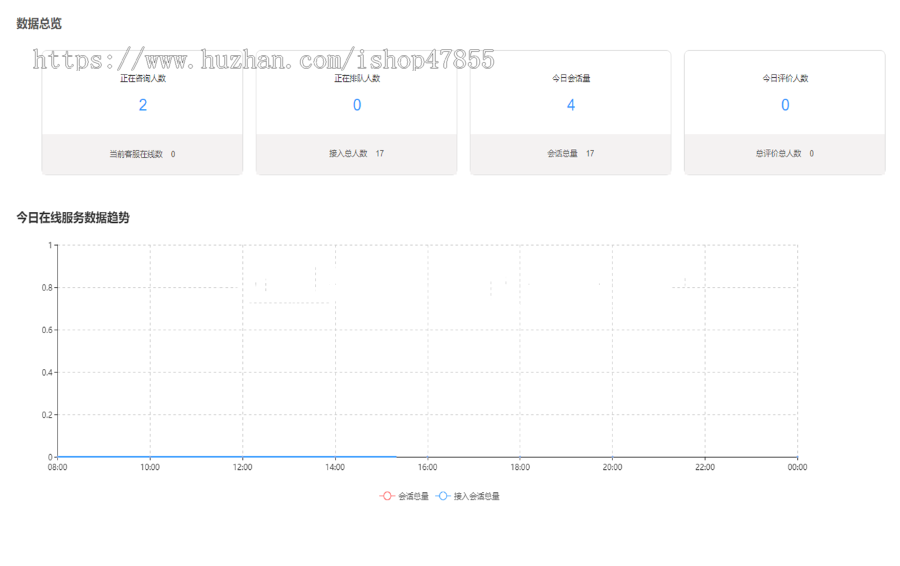The image size is (900, 566).
Task: Click the 总评价总人数 footer text
Action: coord(785,153)
